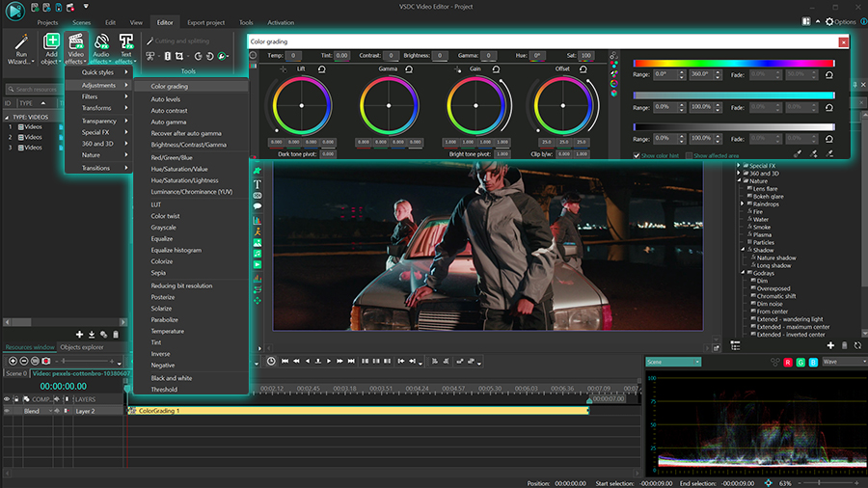Toggle Show affected area checkbox
Viewport: 868px width, 488px height.
690,156
